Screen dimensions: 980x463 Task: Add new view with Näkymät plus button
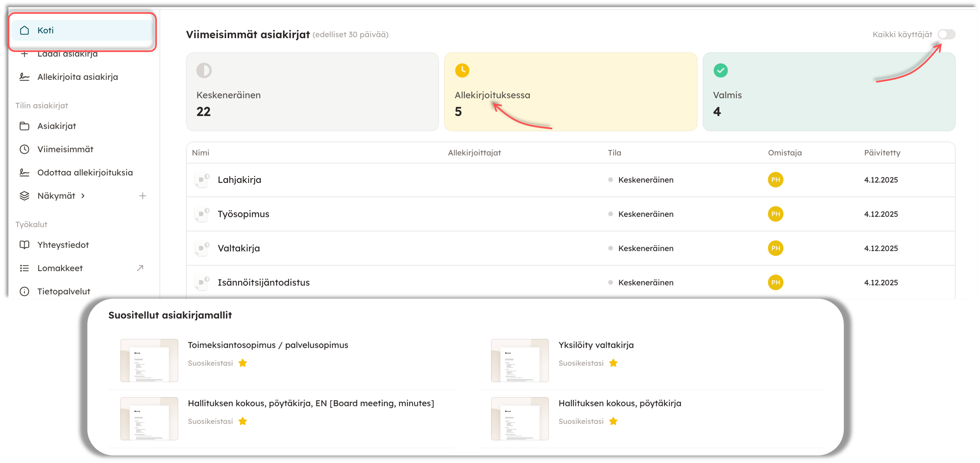pyautogui.click(x=143, y=196)
